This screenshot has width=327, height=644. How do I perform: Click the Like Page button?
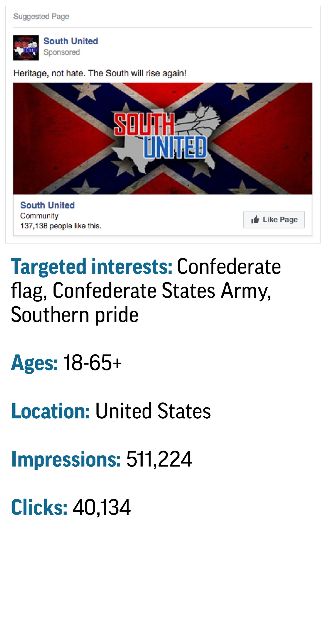click(274, 220)
